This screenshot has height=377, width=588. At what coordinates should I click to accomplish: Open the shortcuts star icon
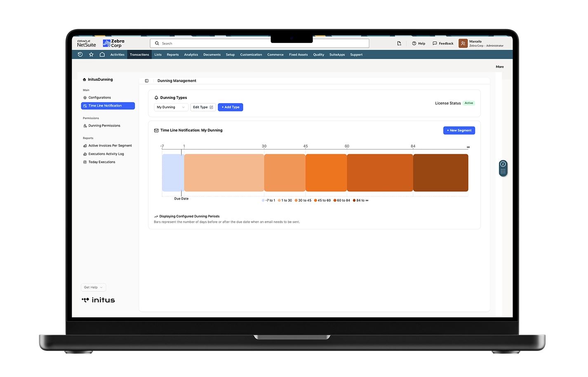tap(91, 54)
